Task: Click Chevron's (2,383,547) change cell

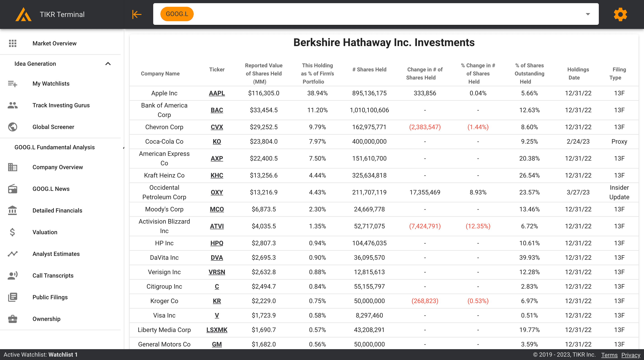Action: 425,127
